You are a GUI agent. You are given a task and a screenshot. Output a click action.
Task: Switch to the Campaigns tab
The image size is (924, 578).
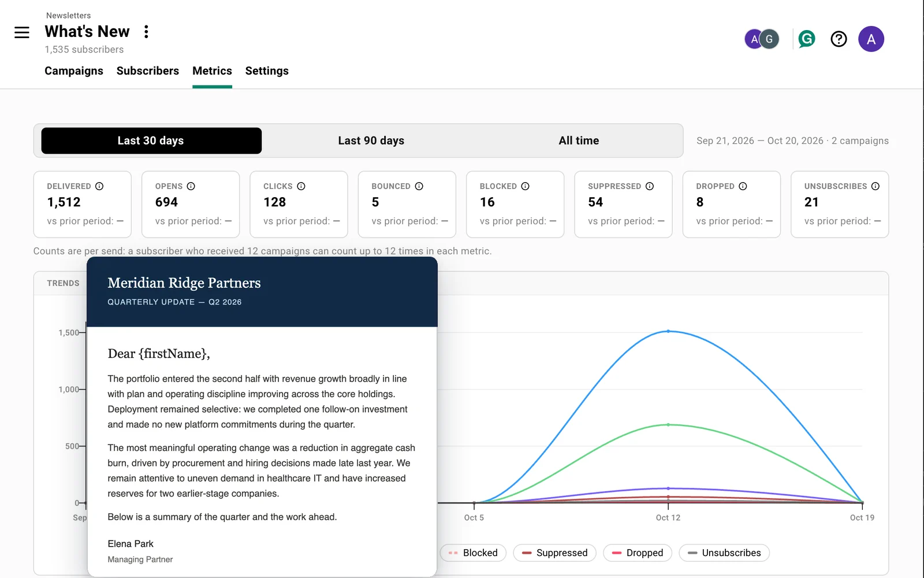tap(74, 71)
